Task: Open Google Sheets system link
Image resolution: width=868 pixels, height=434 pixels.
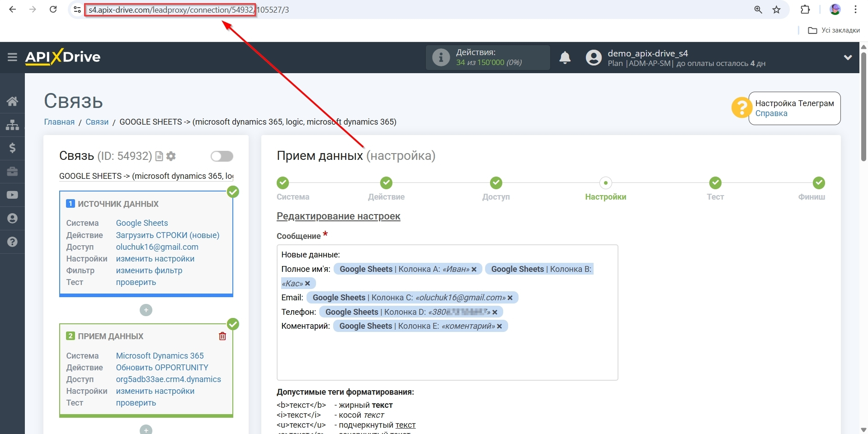Action: 142,223
